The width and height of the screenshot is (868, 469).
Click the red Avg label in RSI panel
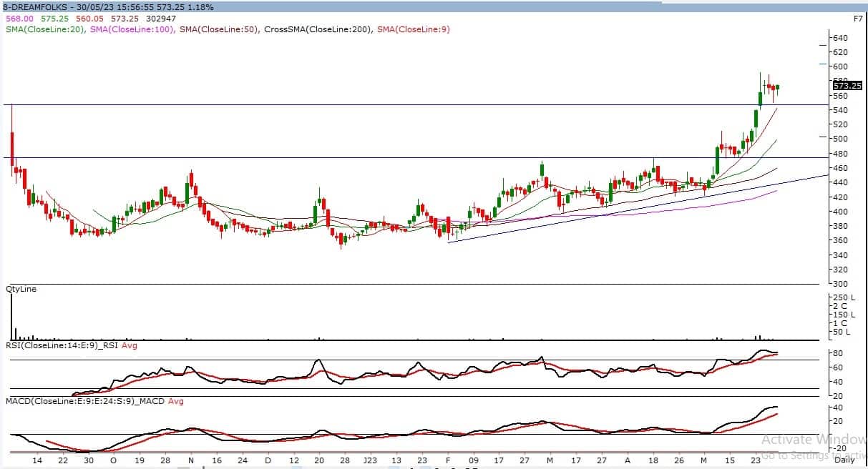click(x=130, y=345)
